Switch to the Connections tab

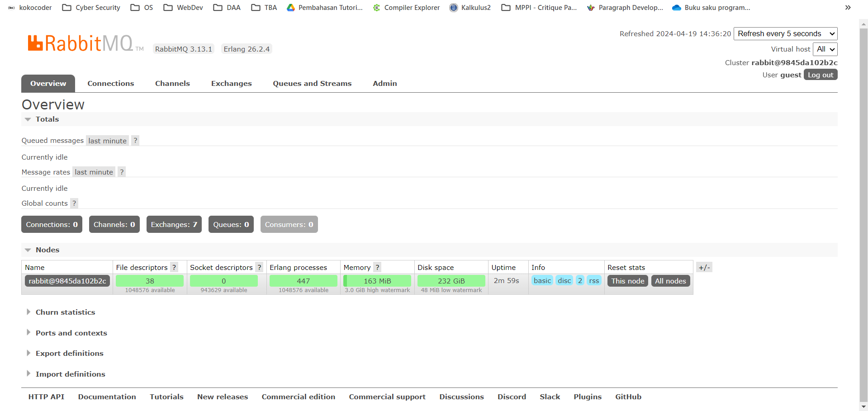click(111, 84)
